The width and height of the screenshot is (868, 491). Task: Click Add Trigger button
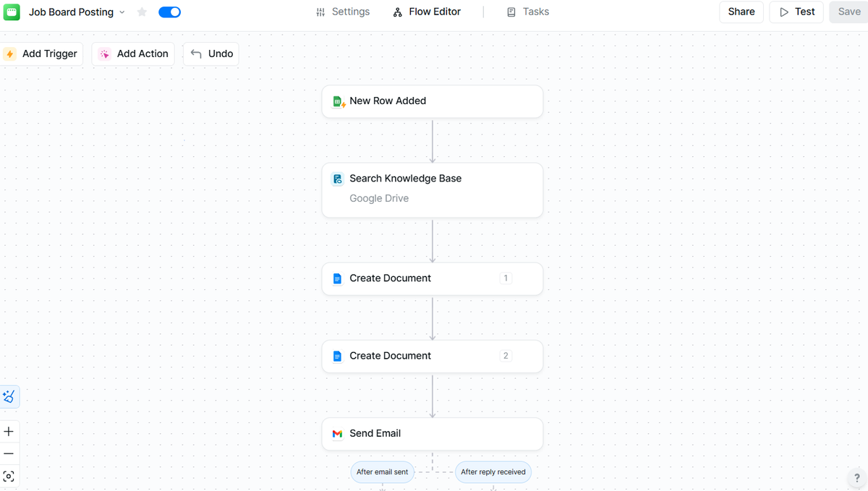42,54
